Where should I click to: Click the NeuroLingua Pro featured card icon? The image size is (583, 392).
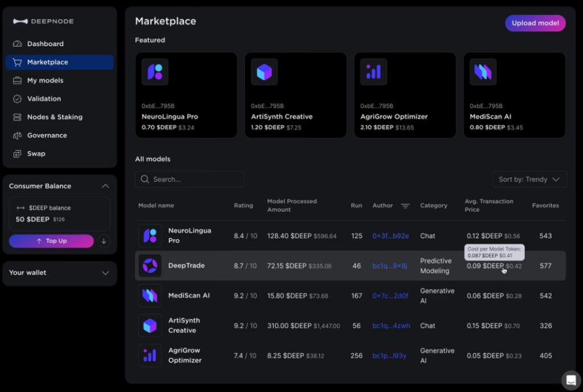pos(155,72)
